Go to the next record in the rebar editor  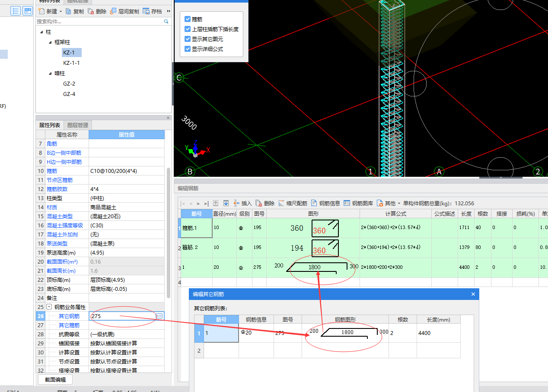coord(198,203)
